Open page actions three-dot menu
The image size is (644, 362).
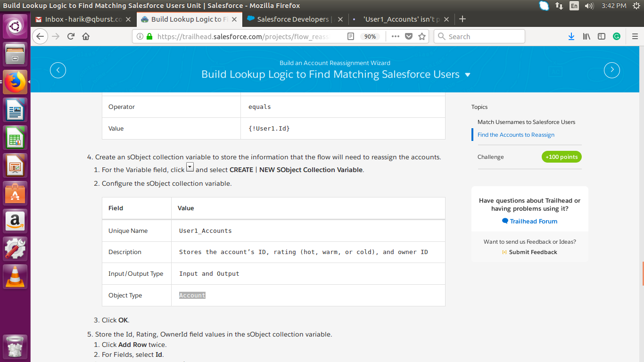[x=395, y=36]
